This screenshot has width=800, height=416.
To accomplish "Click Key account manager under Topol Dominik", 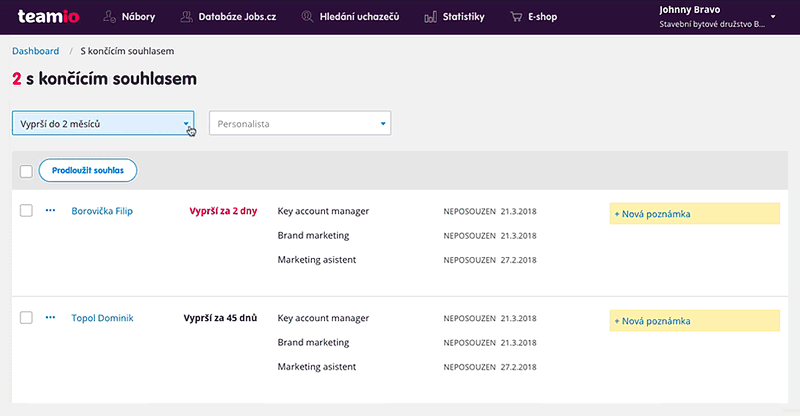I will 323,317.
